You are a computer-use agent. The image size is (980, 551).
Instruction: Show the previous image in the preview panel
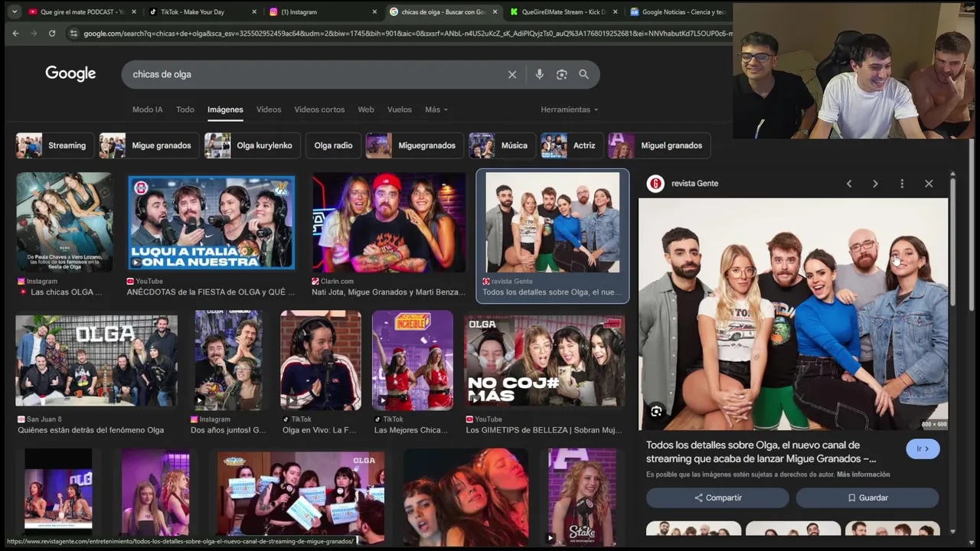tap(849, 184)
